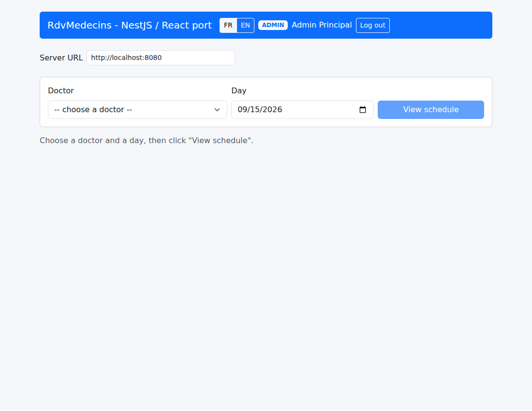Open the "choose a doctor" dropdown
Image resolution: width=532 pixels, height=411 pixels.
(137, 110)
